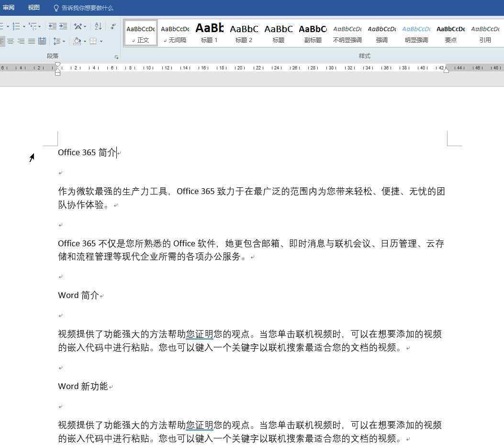Open the Asian layout dropdown arrow
The width and height of the screenshot is (504, 447).
[85, 27]
